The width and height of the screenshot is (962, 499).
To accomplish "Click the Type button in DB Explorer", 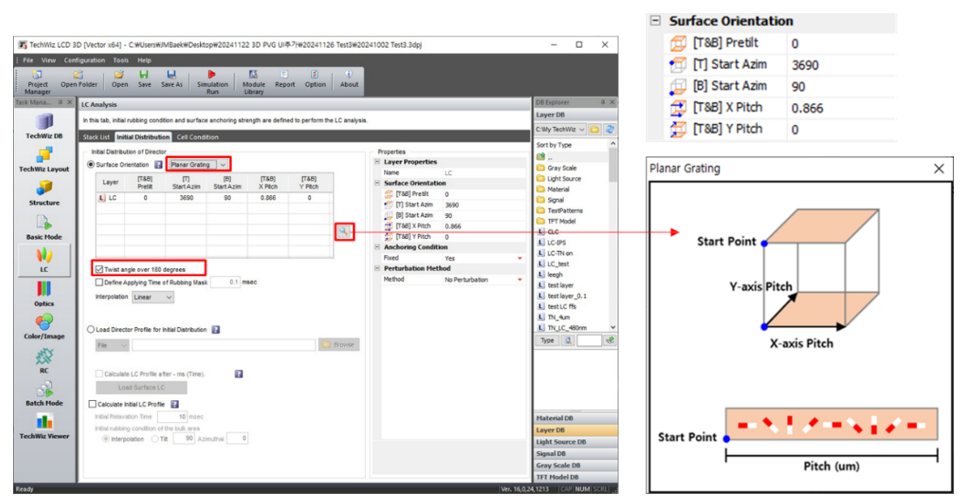I will point(547,341).
